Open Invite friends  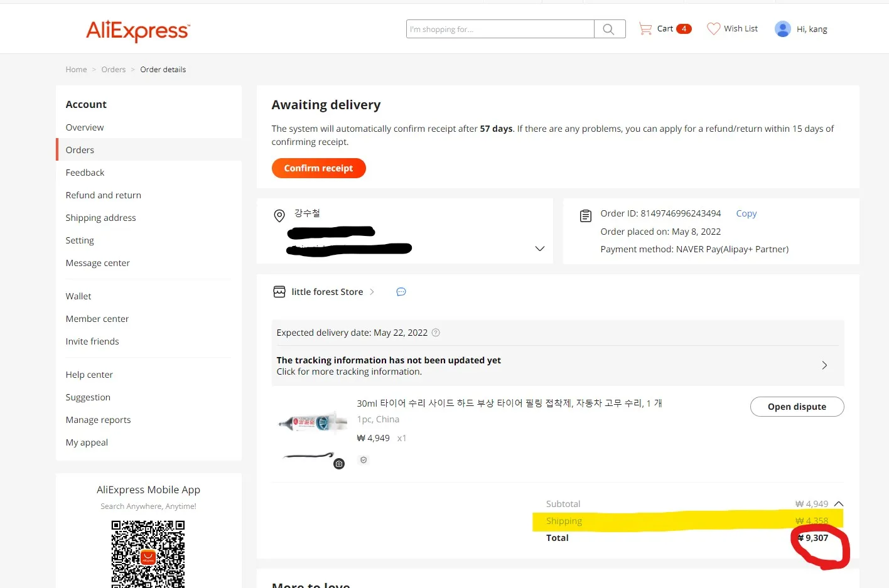(x=92, y=341)
